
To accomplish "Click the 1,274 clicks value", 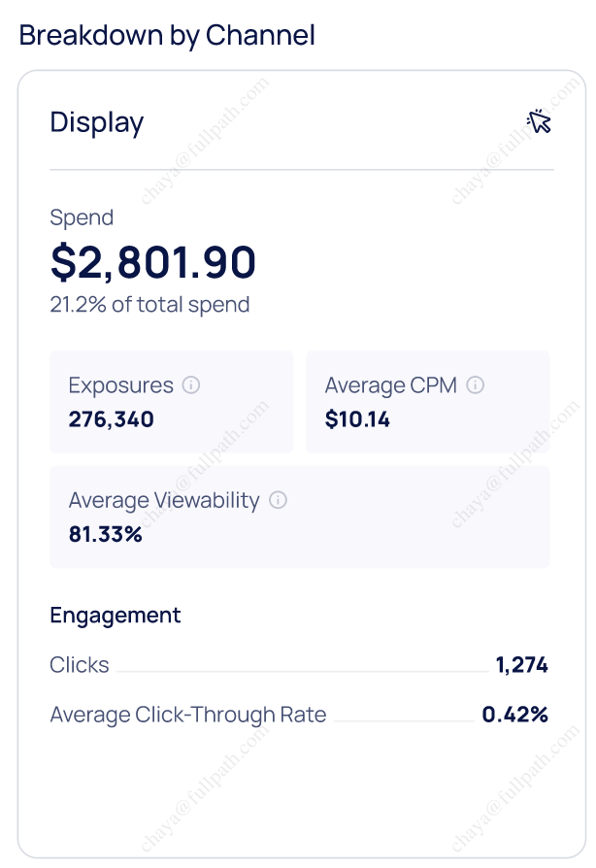I will point(521,665).
